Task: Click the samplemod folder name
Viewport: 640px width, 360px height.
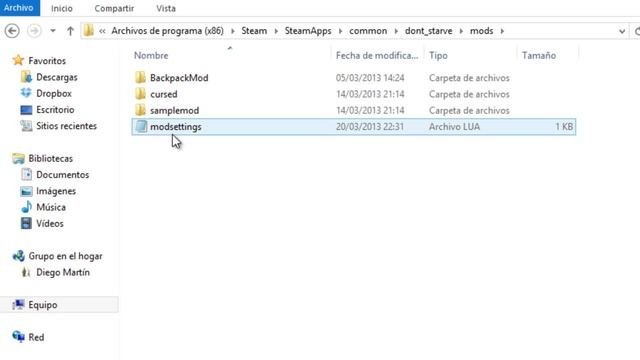Action: click(x=174, y=111)
